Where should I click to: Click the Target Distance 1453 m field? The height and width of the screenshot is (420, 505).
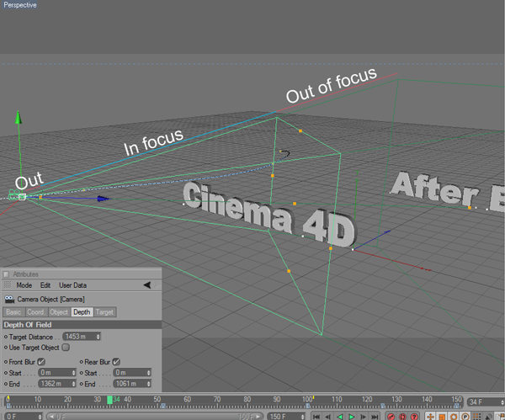[x=82, y=337]
